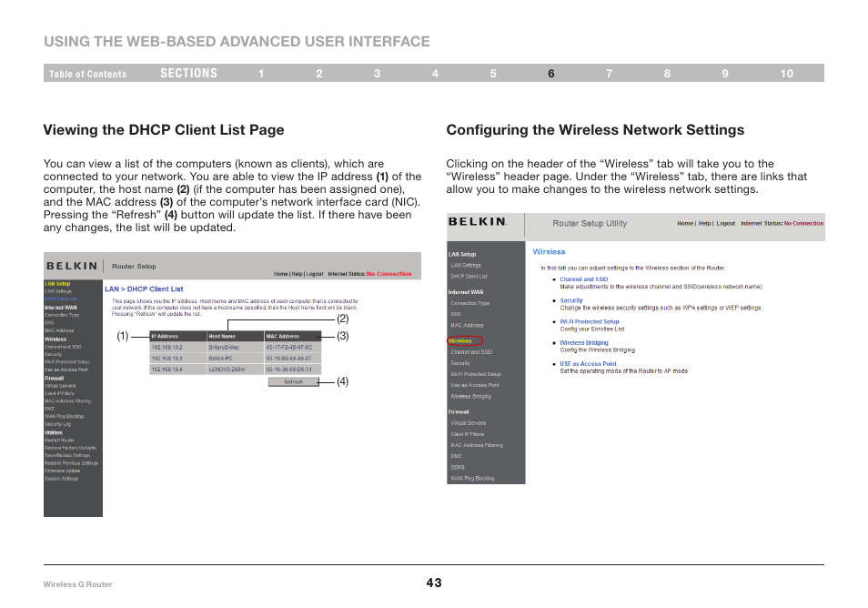The image size is (868, 608).
Task: Open the Table of Contents link
Action: [87, 74]
